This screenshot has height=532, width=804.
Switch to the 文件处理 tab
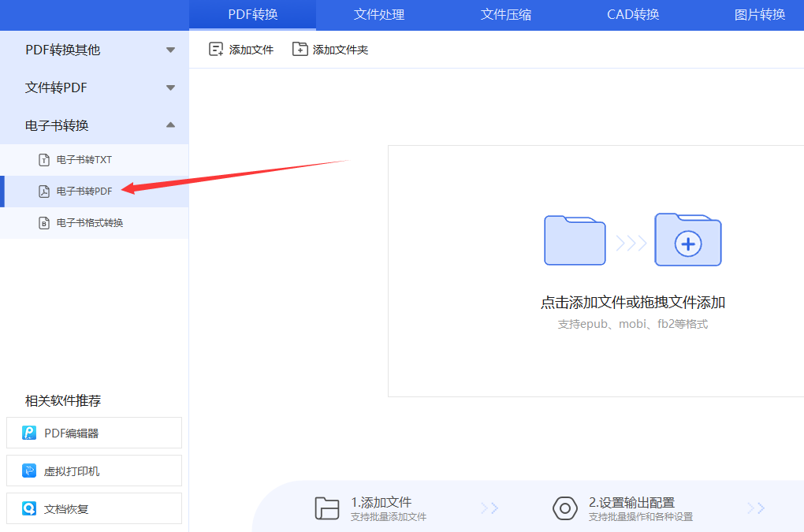(x=379, y=15)
